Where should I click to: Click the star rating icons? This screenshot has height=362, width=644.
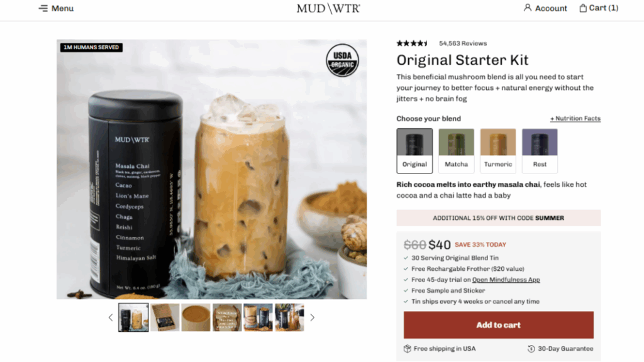pos(412,43)
